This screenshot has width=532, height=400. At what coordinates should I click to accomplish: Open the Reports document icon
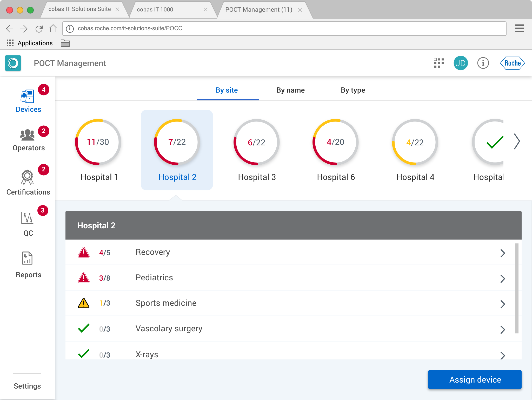click(27, 258)
